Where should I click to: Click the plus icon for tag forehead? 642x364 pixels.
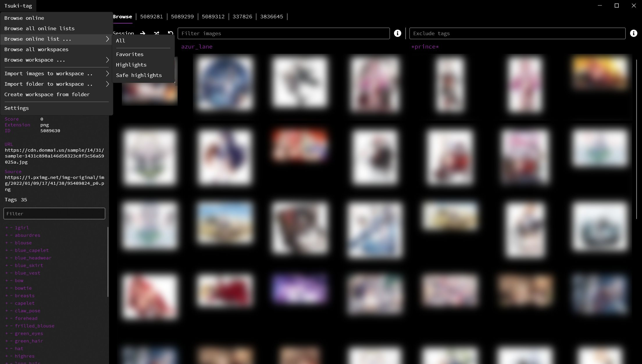point(6,318)
